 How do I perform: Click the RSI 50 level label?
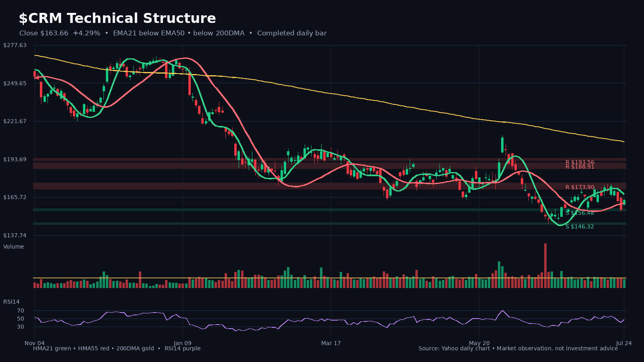click(x=21, y=319)
